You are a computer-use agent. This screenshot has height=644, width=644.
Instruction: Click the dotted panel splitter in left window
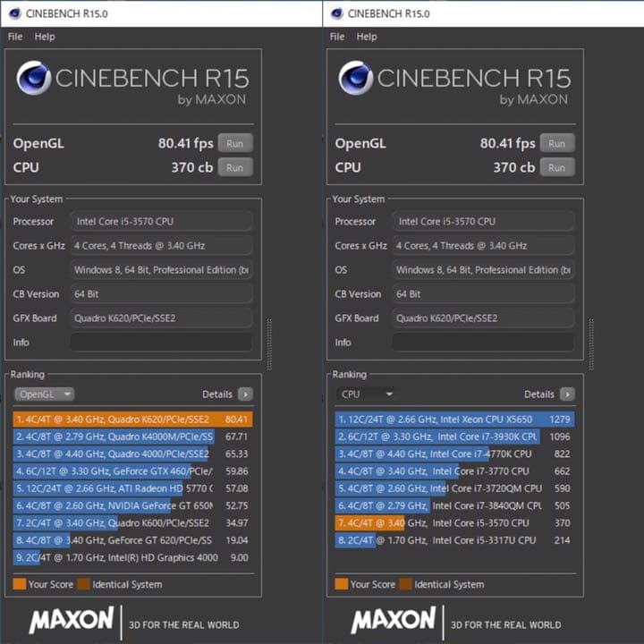[269, 343]
